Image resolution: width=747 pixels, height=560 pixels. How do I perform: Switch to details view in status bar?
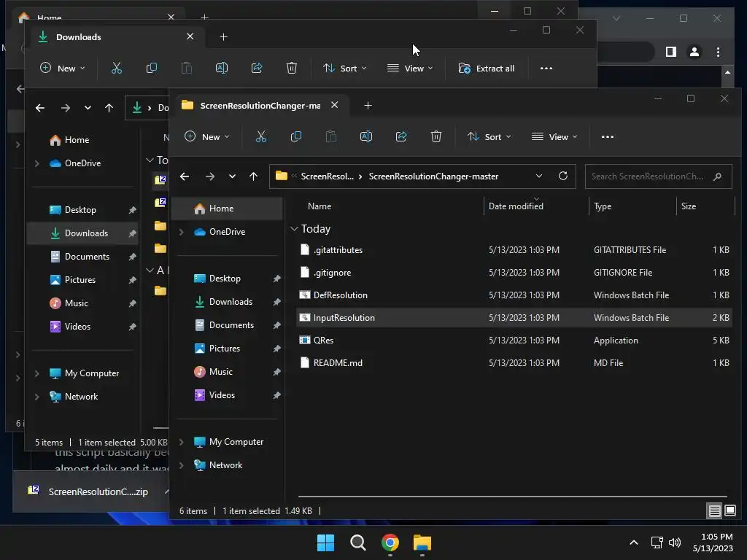tap(715, 510)
